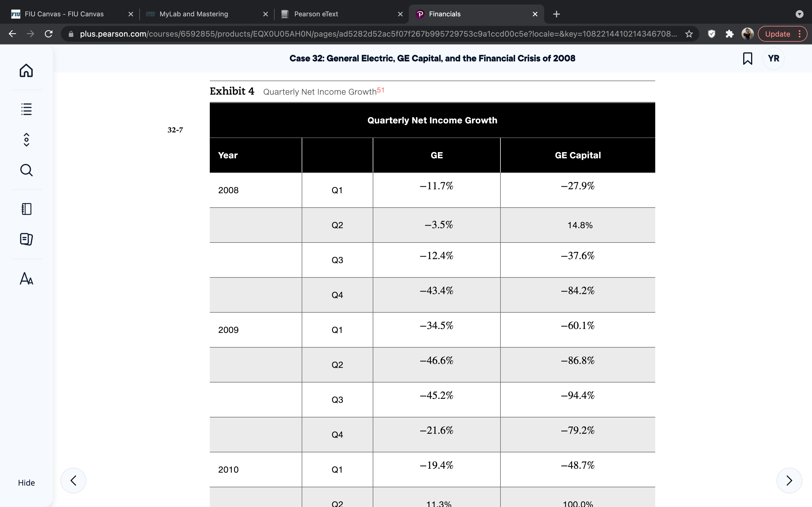Screen dimensions: 812x507
Task: Open the browser extensions puzzle icon
Action: 729,34
